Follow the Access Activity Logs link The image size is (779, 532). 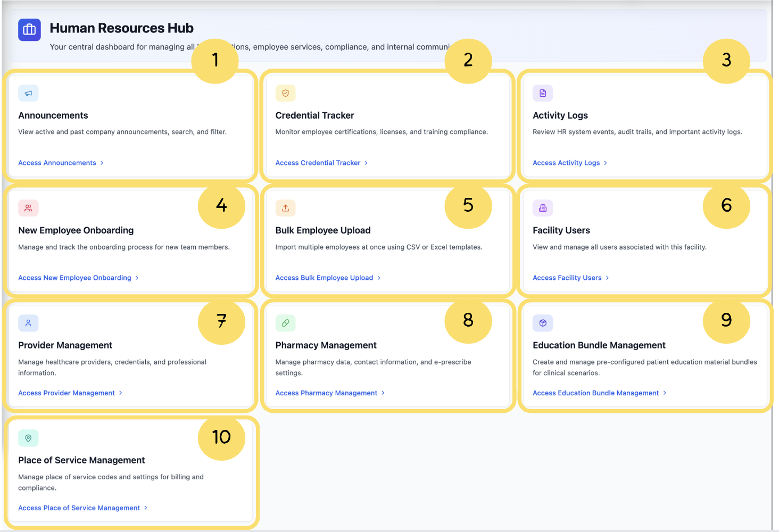tap(566, 163)
